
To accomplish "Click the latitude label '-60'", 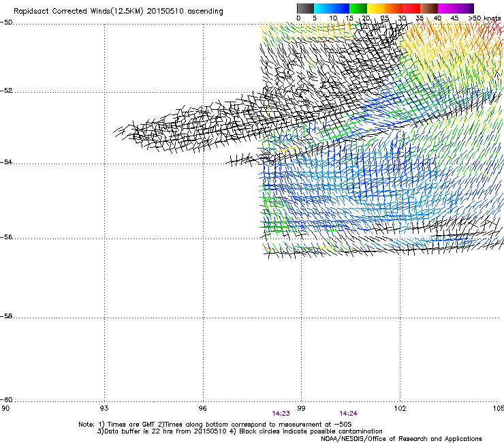I will (x=6, y=400).
